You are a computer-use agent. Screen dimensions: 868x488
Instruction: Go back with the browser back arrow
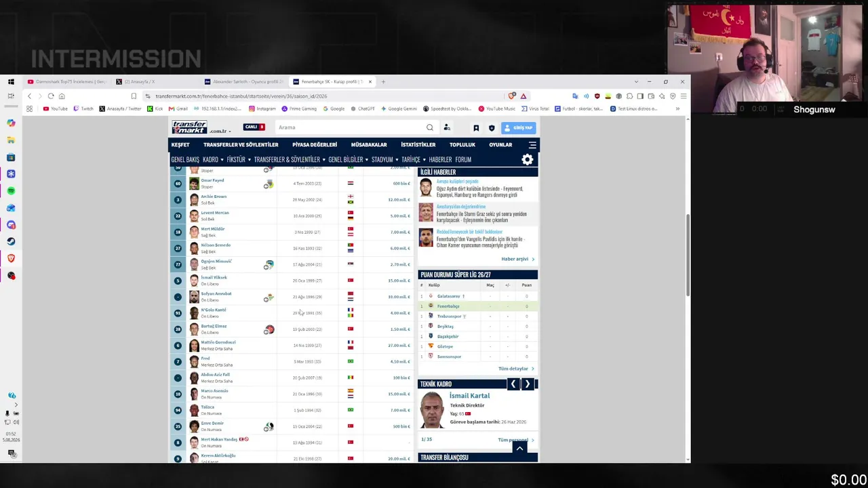29,96
